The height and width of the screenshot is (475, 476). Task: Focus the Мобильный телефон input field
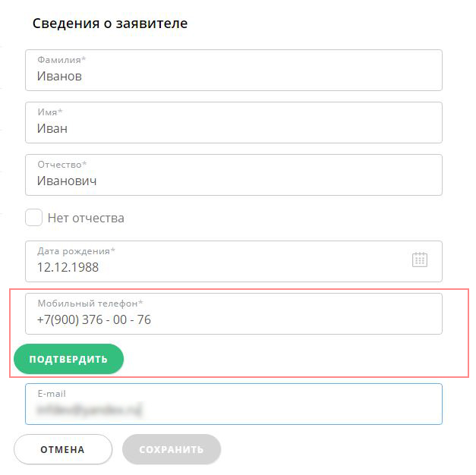click(234, 314)
